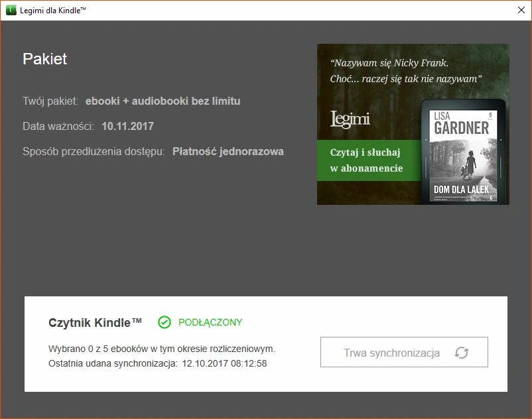Open the Dom dla lalek book cover
This screenshot has height=419, width=532.
point(463,156)
